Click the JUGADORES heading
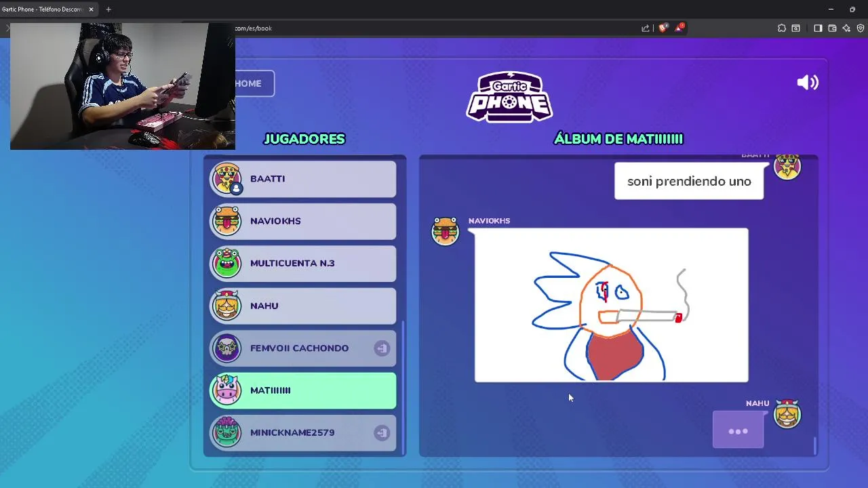The image size is (868, 488). coord(304,139)
